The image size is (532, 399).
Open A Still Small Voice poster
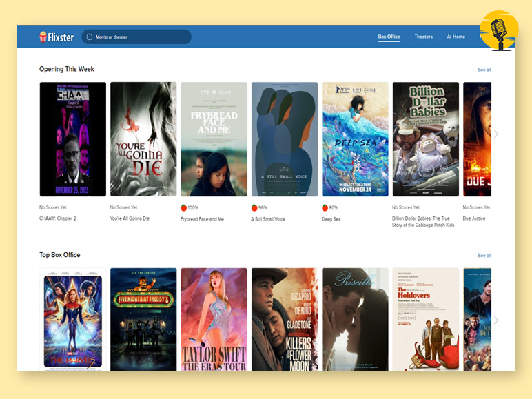pyautogui.click(x=285, y=139)
